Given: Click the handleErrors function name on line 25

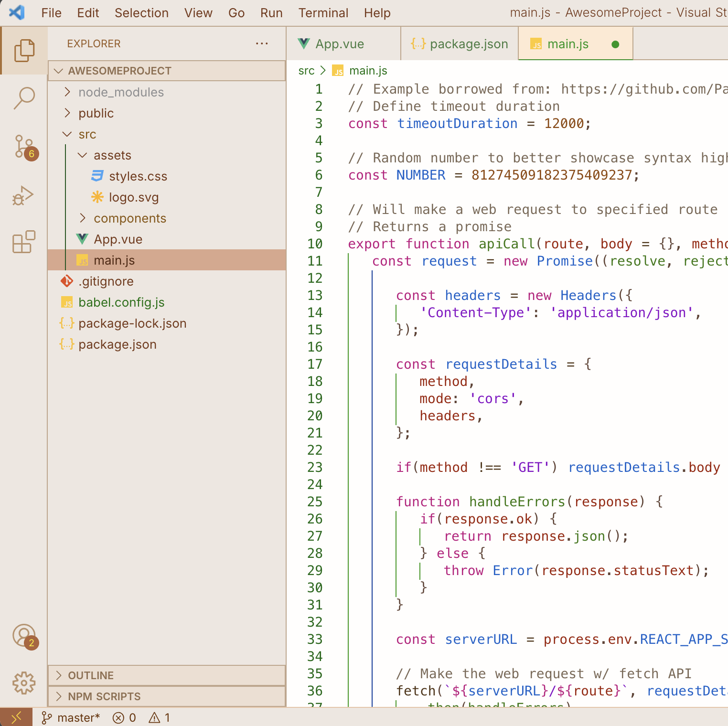Looking at the screenshot, I should pyautogui.click(x=517, y=502).
